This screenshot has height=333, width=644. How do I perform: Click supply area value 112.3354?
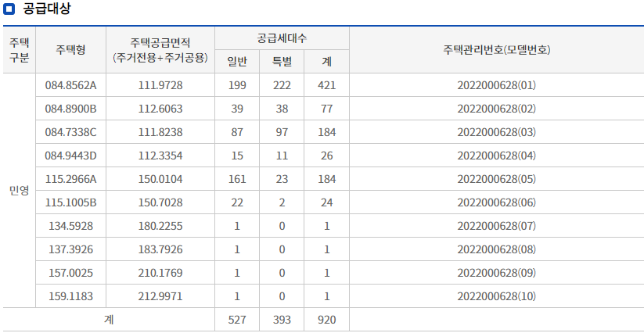[160, 156]
